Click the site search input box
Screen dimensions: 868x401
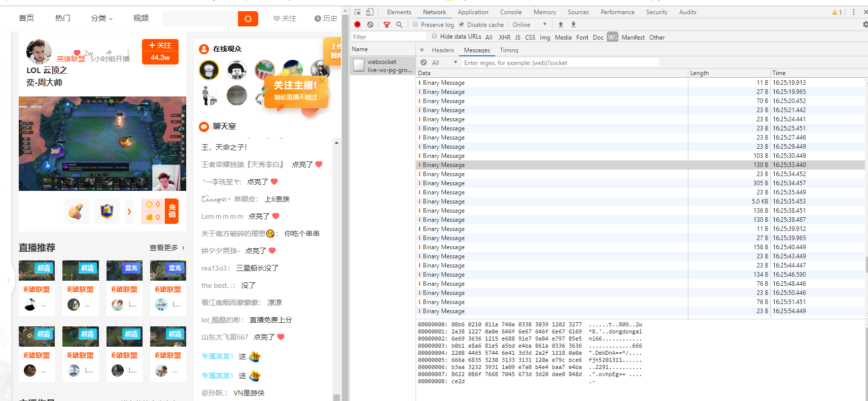(200, 19)
